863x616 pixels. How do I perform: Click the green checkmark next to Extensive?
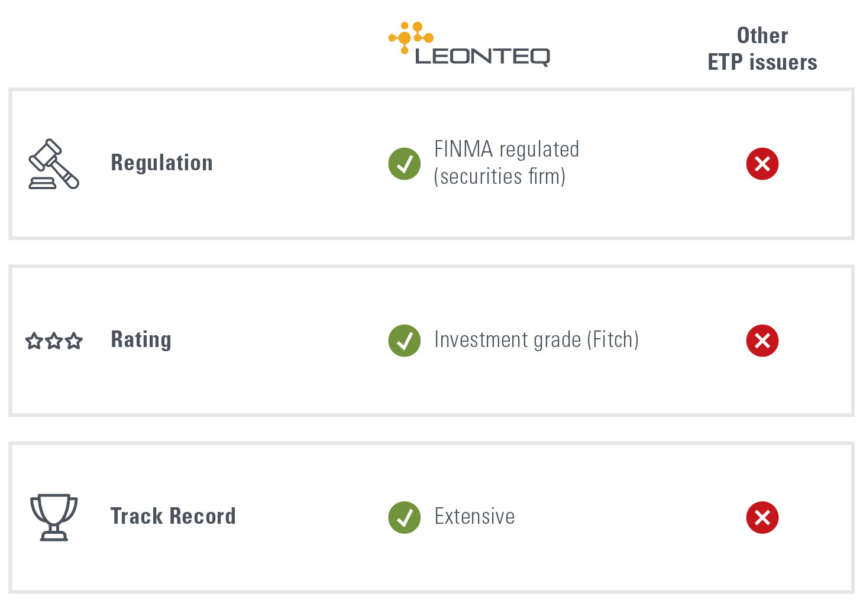pos(405,517)
